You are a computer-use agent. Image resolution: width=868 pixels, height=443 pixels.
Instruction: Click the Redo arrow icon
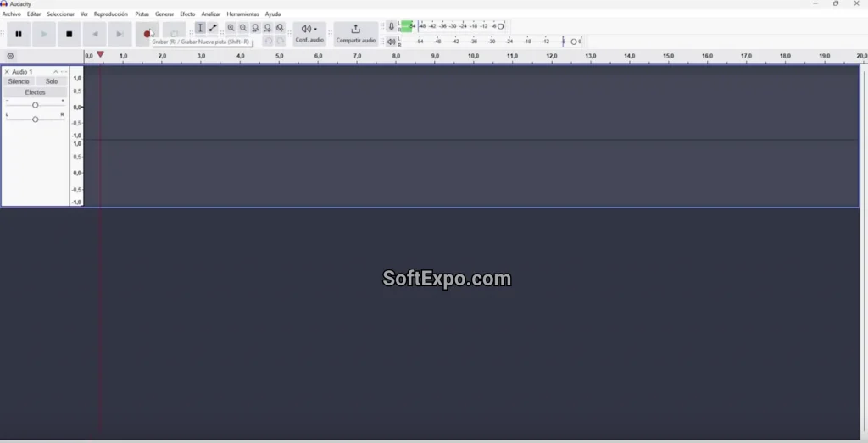coord(280,41)
